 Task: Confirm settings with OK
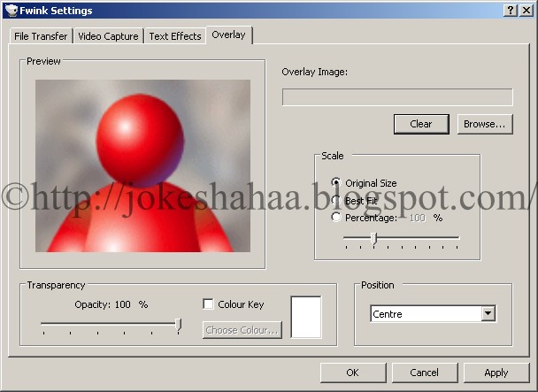353,373
